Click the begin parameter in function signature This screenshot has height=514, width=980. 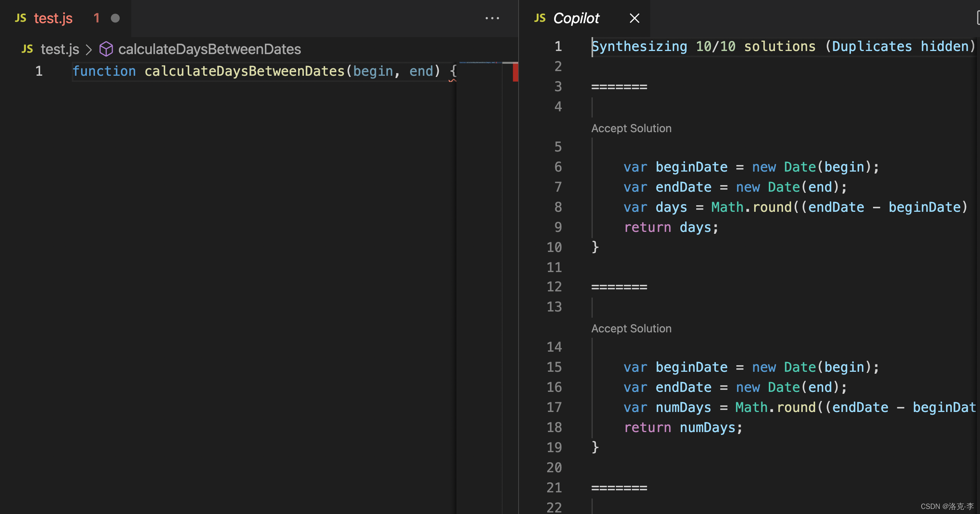point(373,71)
